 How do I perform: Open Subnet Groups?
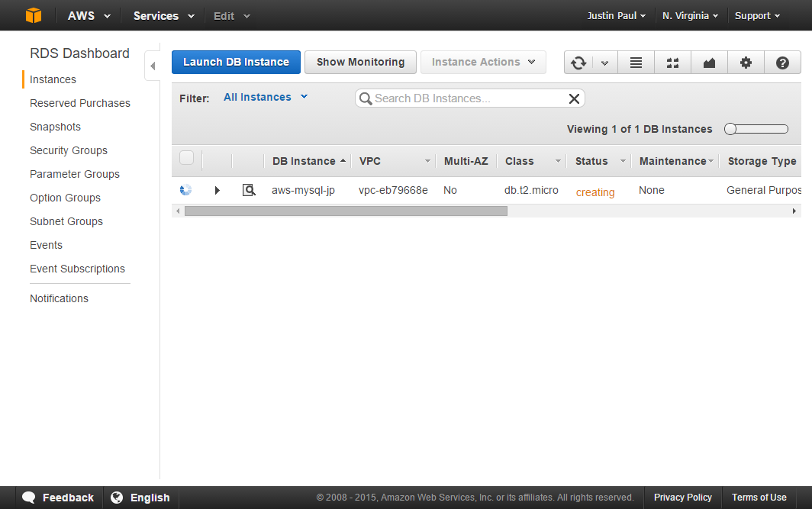tap(66, 221)
